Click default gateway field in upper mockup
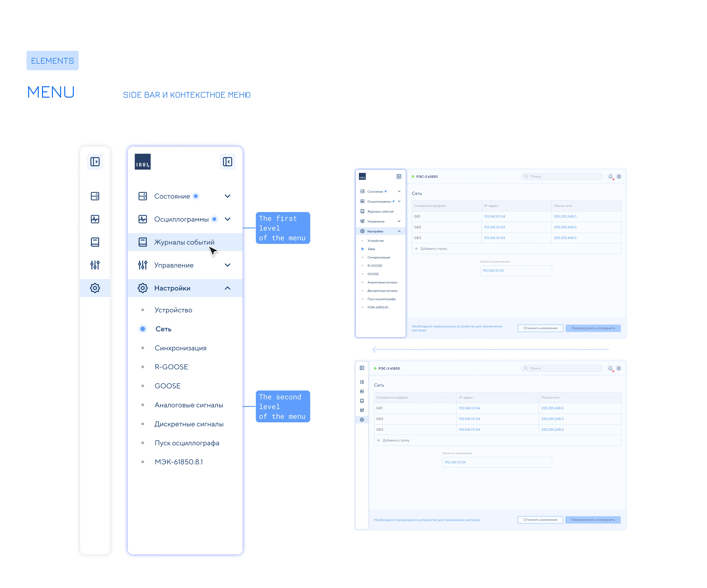Viewport: 707px width, 588px height. 516,271
